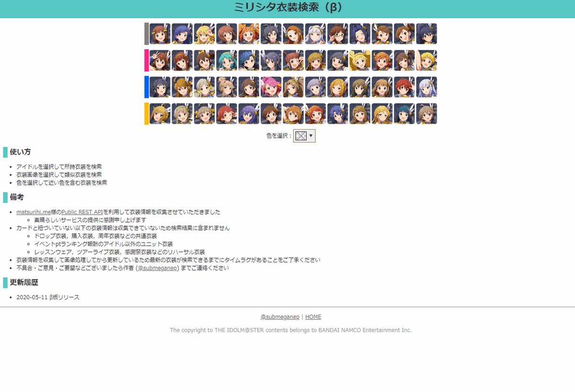Image resolution: width=575 pixels, height=392 pixels.
Task: Go to the HOME footer link
Action: tap(313, 317)
